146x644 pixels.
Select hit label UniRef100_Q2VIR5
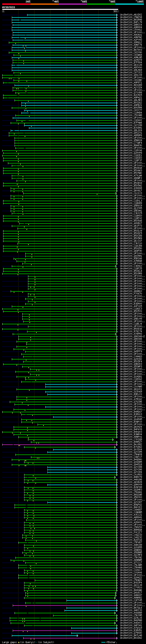click(131, 452)
